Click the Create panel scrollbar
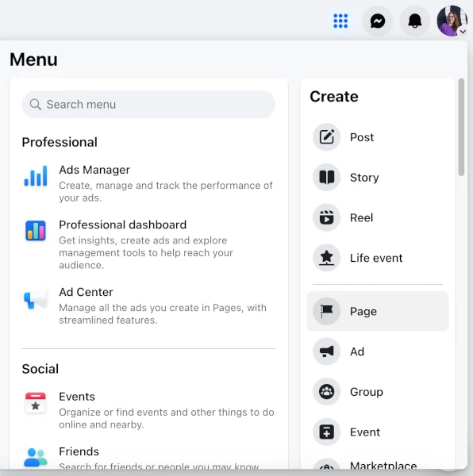This screenshot has width=473, height=476. [x=461, y=127]
